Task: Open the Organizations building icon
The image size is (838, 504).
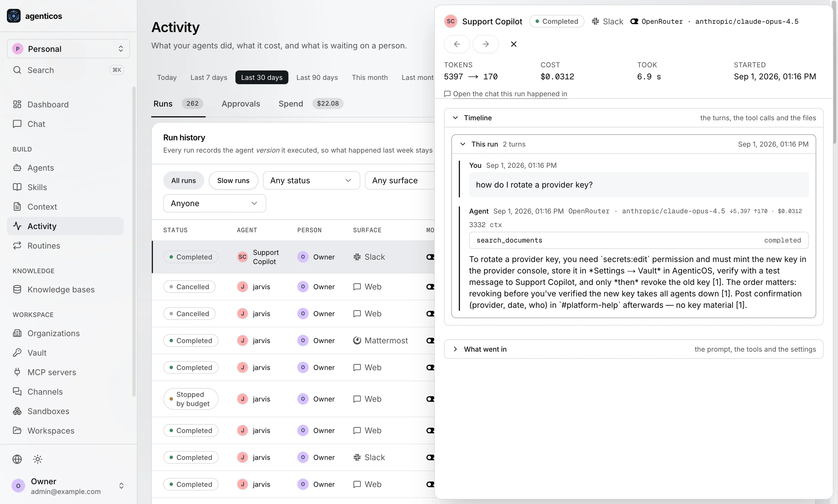Action: (17, 333)
